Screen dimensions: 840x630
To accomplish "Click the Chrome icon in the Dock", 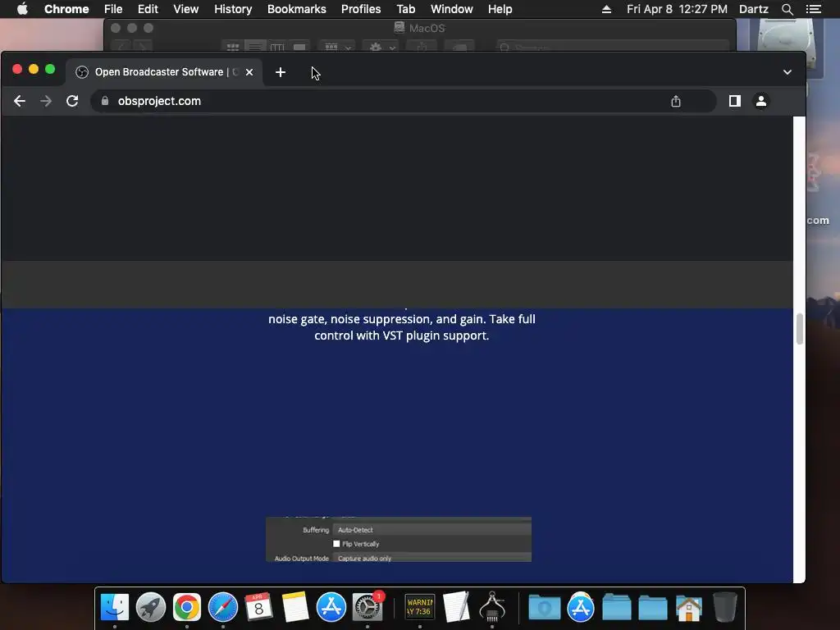I will click(x=187, y=607).
